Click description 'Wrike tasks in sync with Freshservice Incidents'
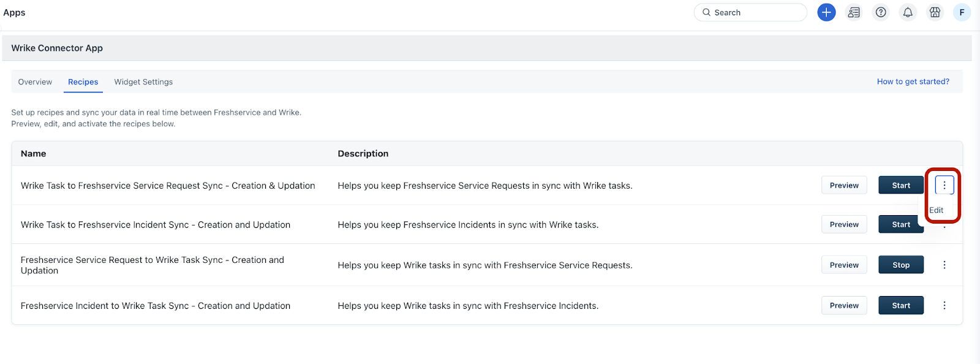Image resolution: width=980 pixels, height=364 pixels. click(x=468, y=306)
